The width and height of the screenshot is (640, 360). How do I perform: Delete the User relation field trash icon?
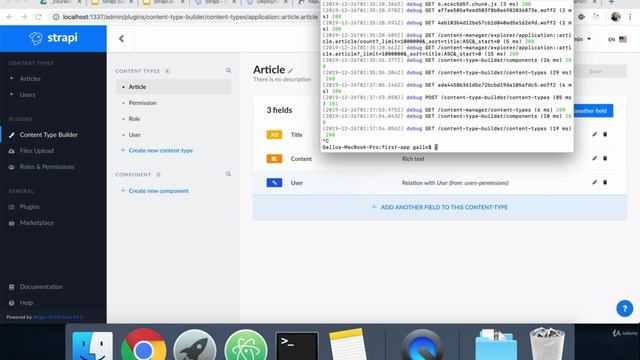point(605,182)
